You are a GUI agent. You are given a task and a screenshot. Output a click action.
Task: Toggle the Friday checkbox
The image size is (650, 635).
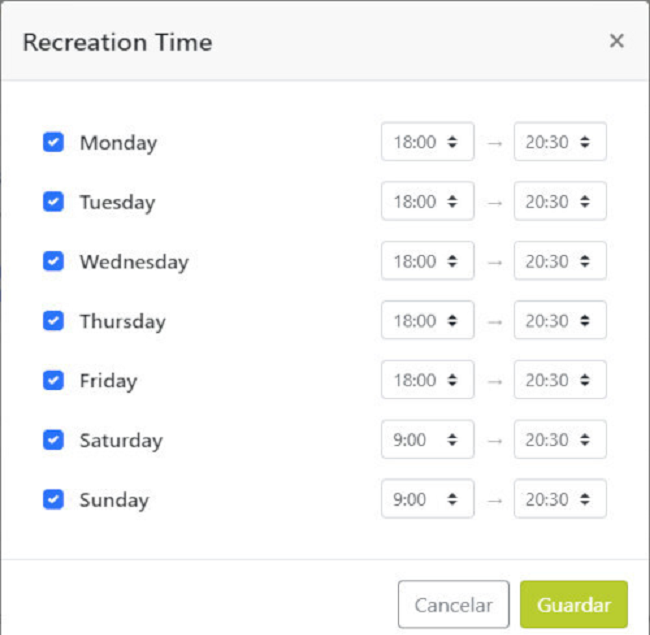point(53,380)
